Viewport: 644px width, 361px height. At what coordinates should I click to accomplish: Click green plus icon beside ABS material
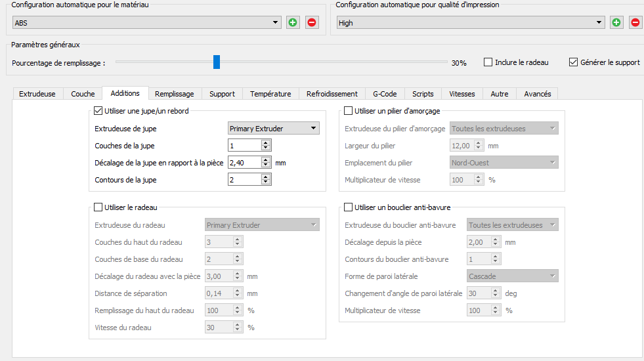coord(293,22)
